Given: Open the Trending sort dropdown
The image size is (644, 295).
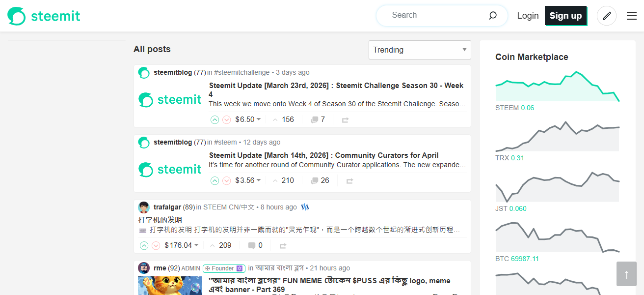Looking at the screenshot, I should [x=420, y=50].
